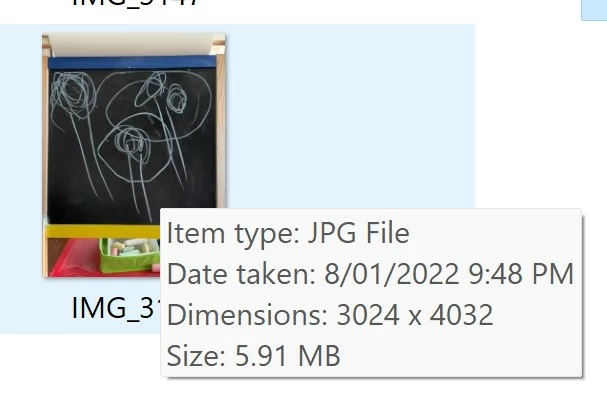The image size is (607, 402).
Task: Click the green chalk box in the thumbnail
Action: 130,255
